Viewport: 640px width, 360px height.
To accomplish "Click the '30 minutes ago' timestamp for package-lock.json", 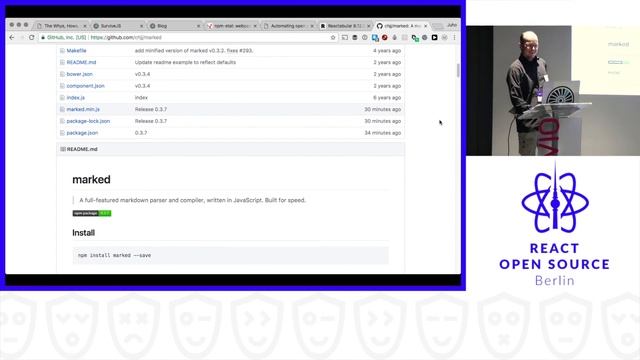I will (x=382, y=121).
